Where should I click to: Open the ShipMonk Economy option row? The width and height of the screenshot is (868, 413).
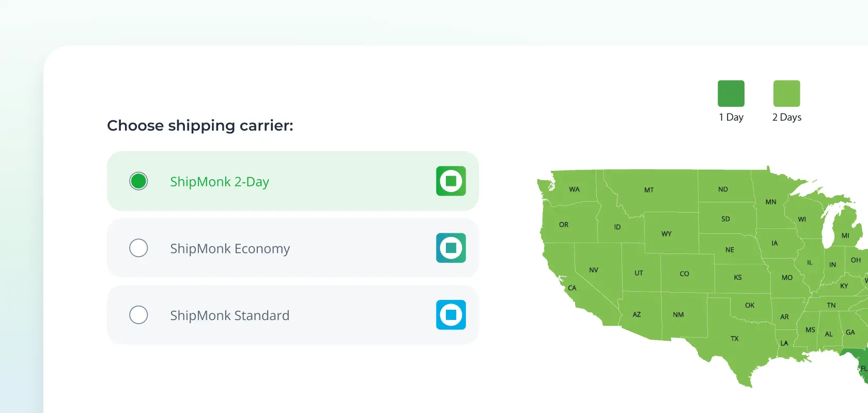292,248
